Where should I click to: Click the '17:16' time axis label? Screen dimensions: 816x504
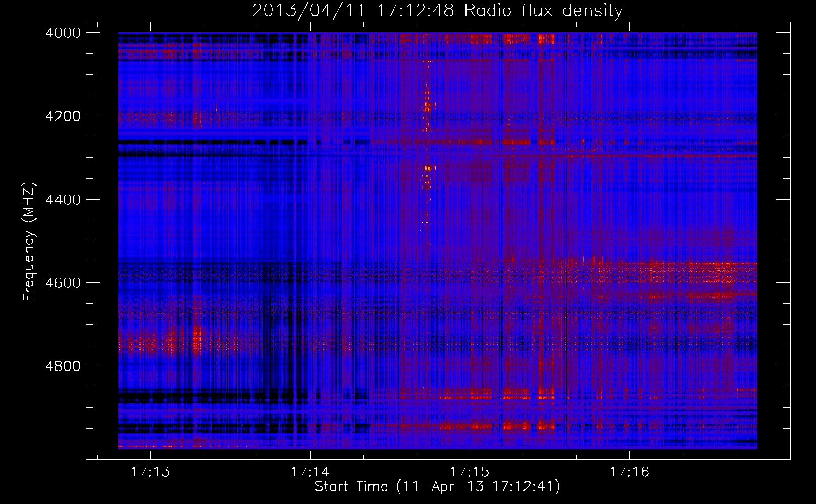click(629, 472)
